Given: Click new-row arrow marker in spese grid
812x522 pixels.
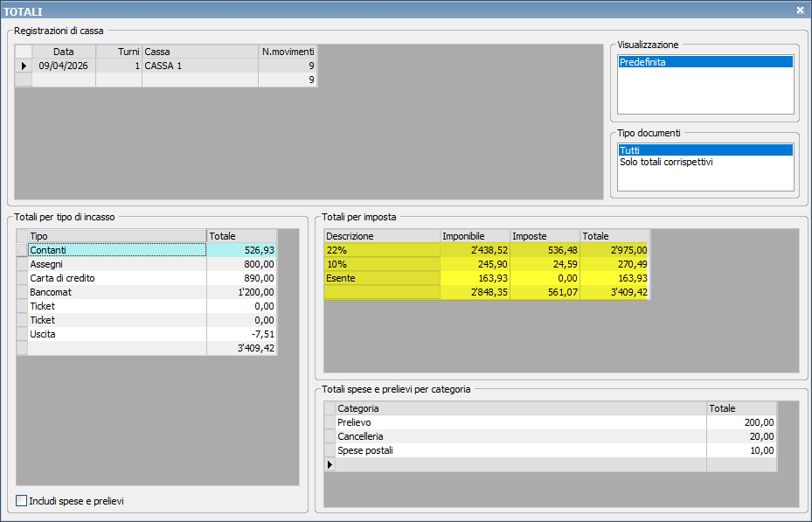Looking at the screenshot, I should [x=330, y=464].
